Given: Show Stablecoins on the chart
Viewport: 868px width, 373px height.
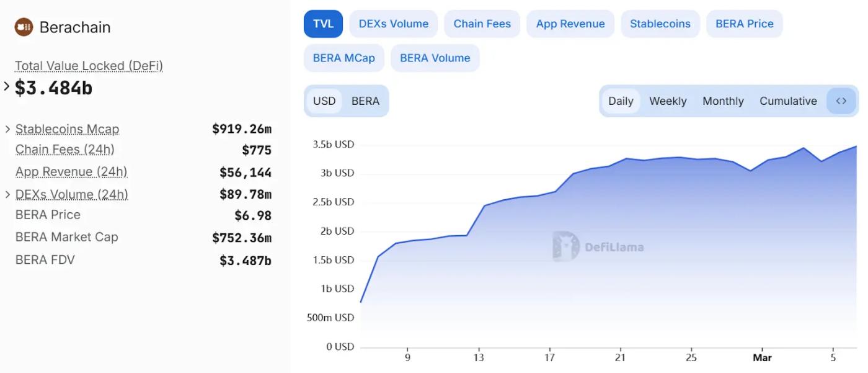Looking at the screenshot, I should click(x=660, y=24).
